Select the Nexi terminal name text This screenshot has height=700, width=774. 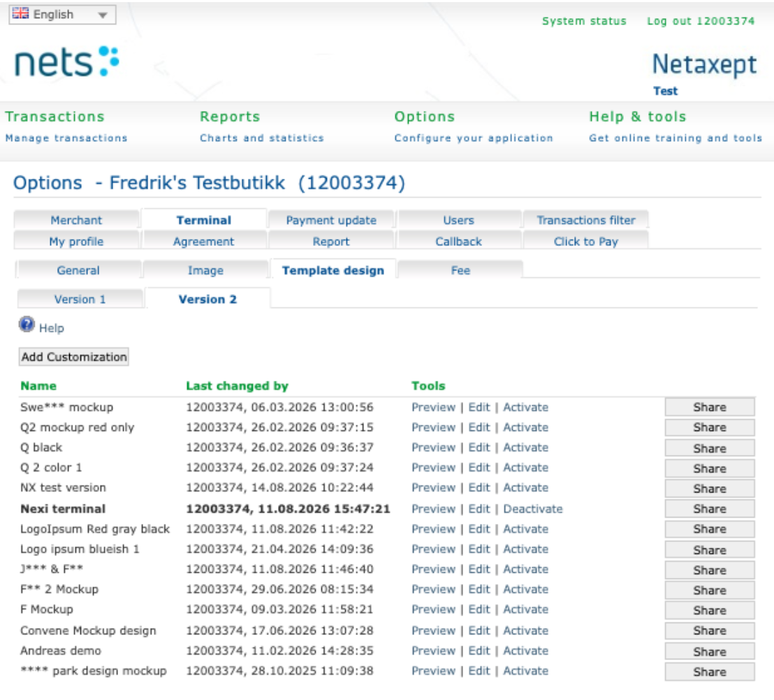[x=63, y=509]
